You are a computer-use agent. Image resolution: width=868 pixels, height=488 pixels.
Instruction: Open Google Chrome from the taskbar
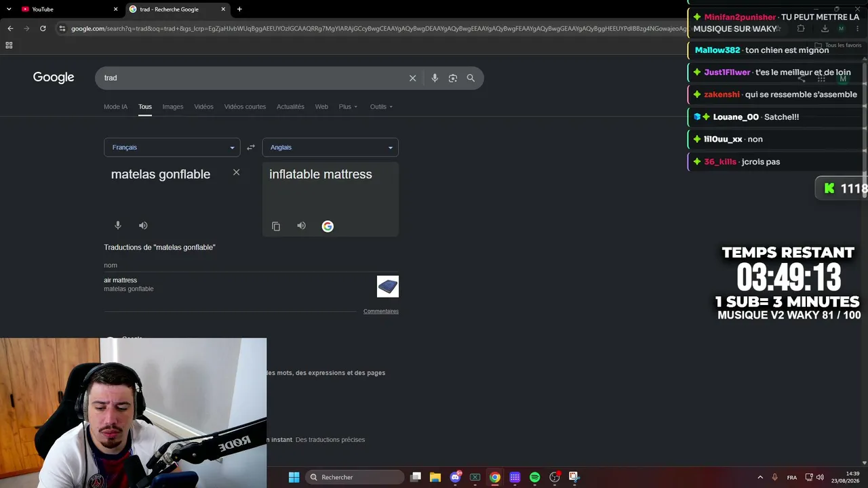click(x=495, y=477)
